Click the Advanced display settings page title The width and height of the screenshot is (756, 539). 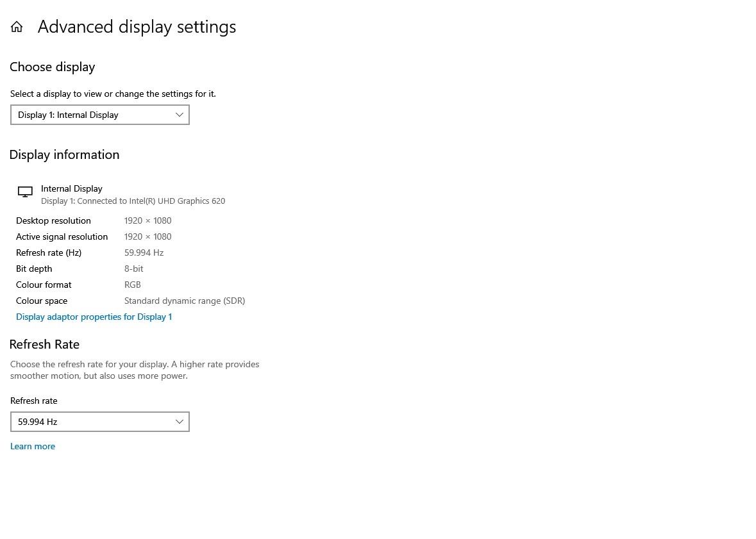(137, 27)
